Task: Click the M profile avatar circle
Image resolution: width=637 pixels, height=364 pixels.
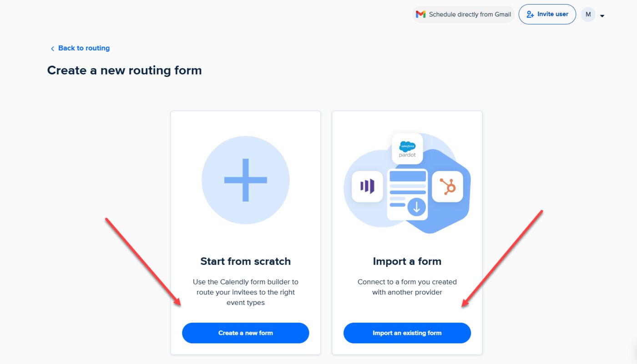Action: [x=588, y=14]
